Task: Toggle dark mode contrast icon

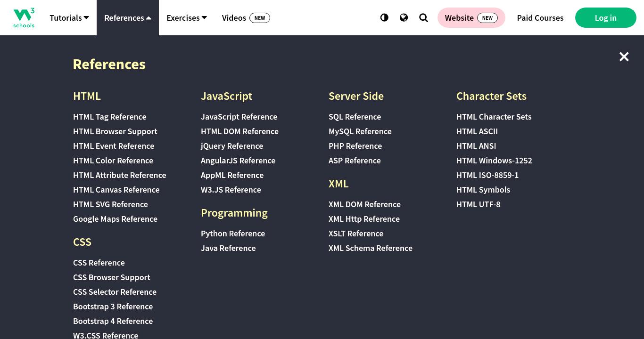Action: point(384,17)
